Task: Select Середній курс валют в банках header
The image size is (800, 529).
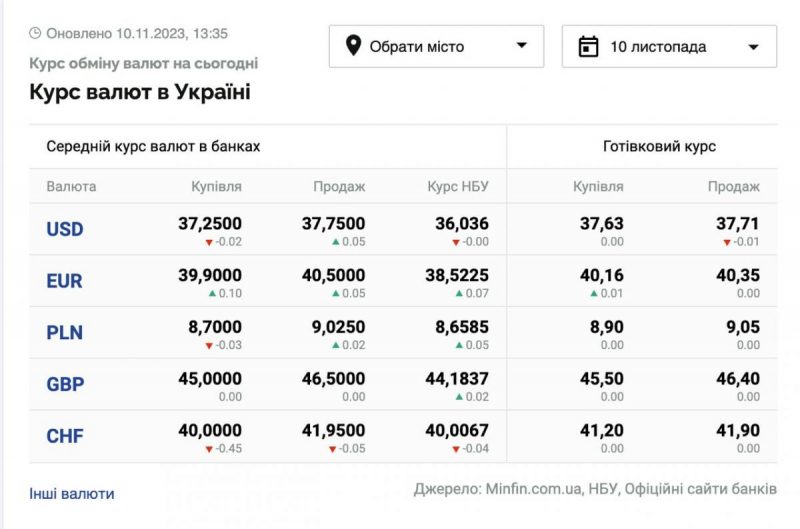Action: [153, 146]
